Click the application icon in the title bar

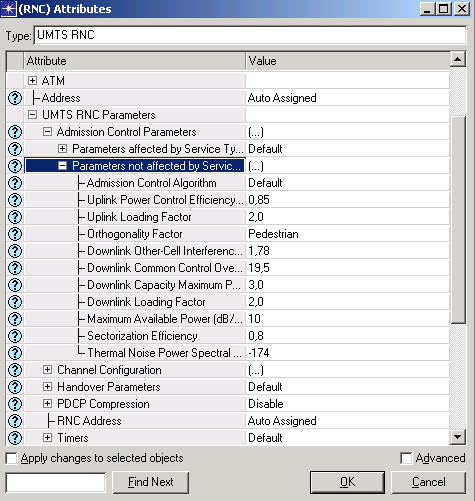click(8, 9)
